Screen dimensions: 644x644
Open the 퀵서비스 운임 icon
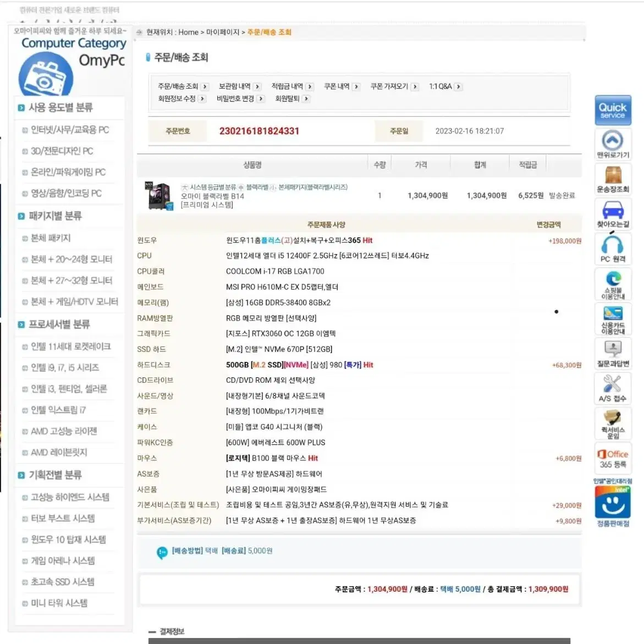(613, 424)
